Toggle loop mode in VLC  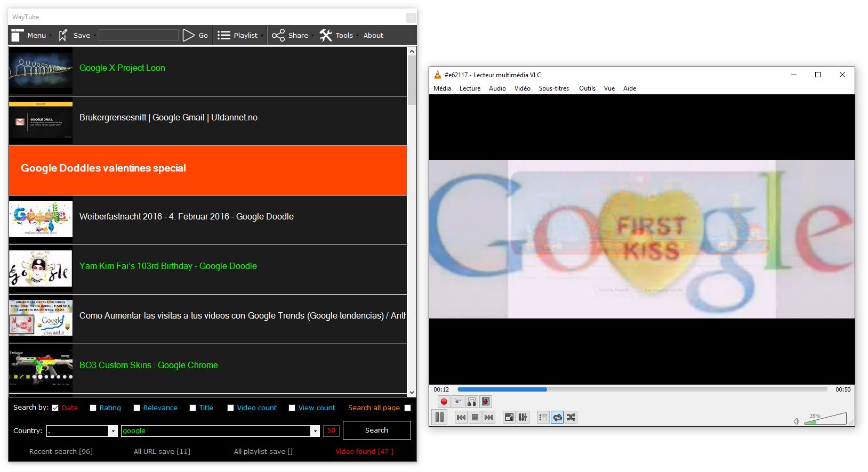557,417
